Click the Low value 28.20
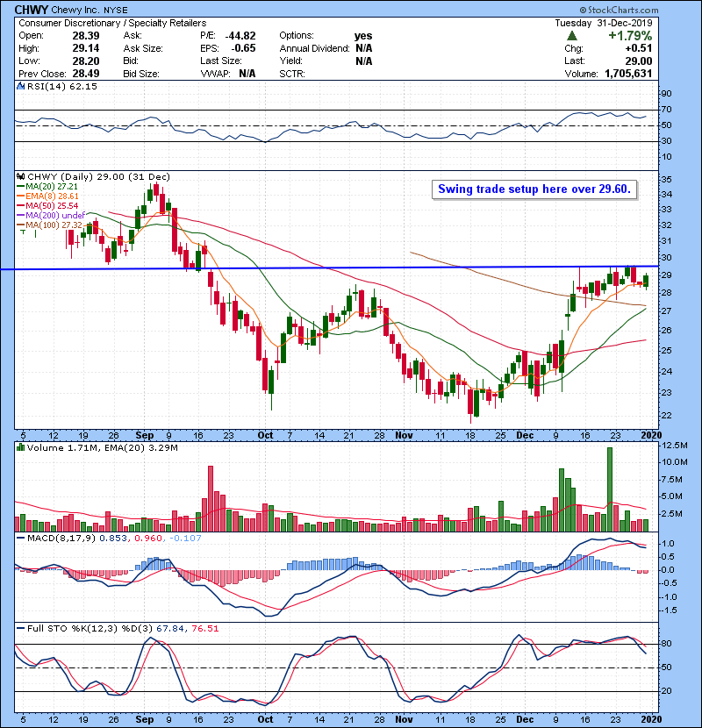Image resolution: width=702 pixels, height=728 pixels. 86,61
